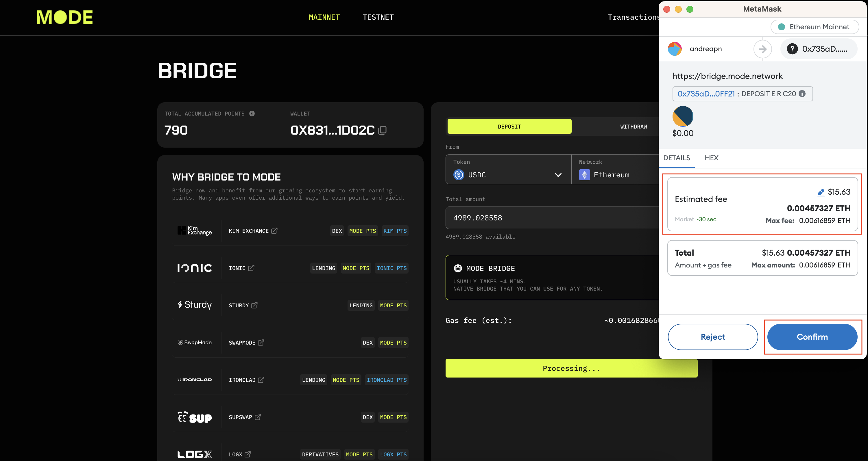Open the HEX tab in MetaMask
868x461 pixels.
[x=711, y=158]
